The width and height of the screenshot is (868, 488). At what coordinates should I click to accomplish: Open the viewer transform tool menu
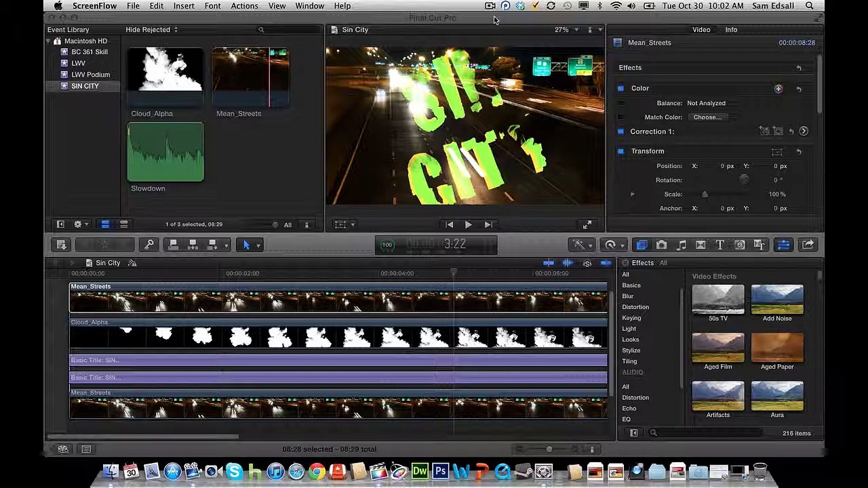(x=344, y=224)
